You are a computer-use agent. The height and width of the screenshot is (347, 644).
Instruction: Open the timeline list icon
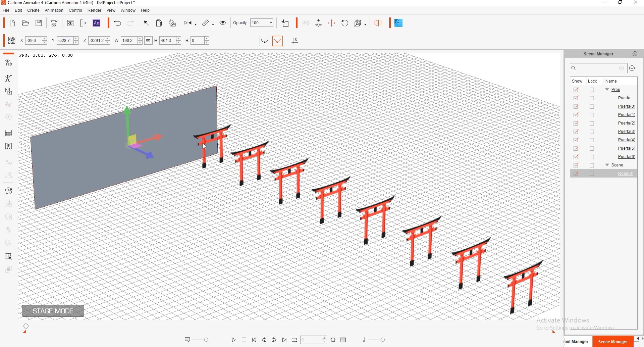pyautogui.click(x=343, y=340)
